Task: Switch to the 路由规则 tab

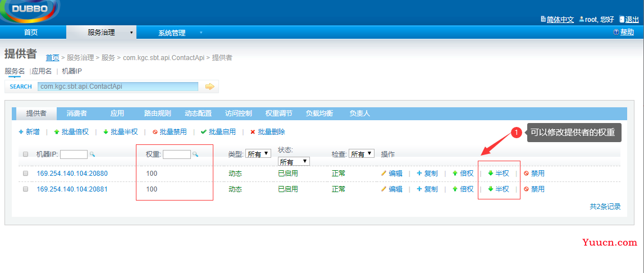Action: click(158, 113)
